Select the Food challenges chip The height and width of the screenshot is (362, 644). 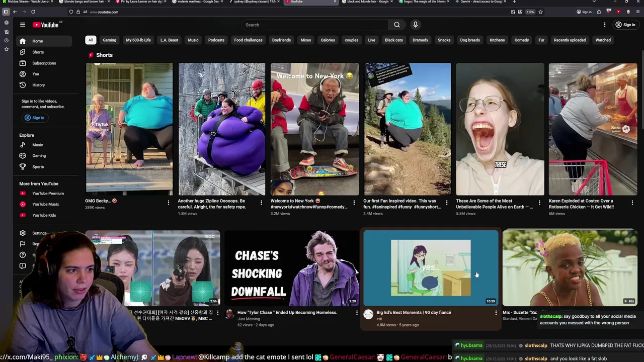pos(248,40)
